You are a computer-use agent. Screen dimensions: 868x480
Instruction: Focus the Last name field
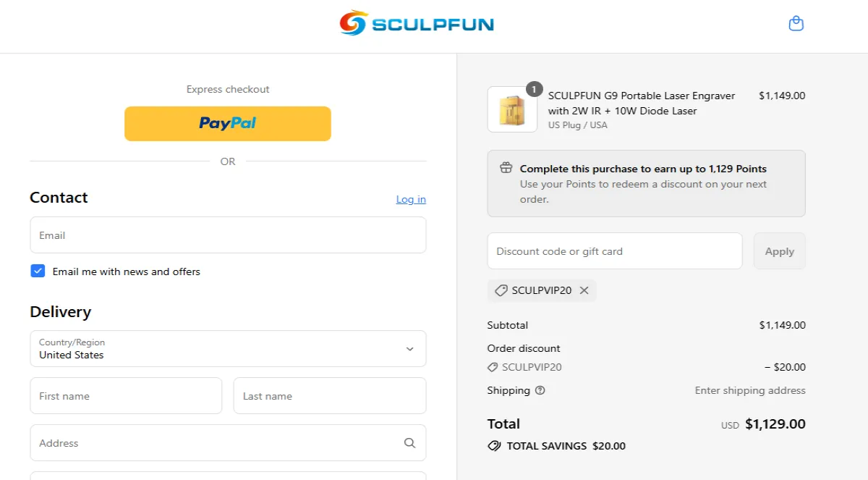click(x=330, y=396)
